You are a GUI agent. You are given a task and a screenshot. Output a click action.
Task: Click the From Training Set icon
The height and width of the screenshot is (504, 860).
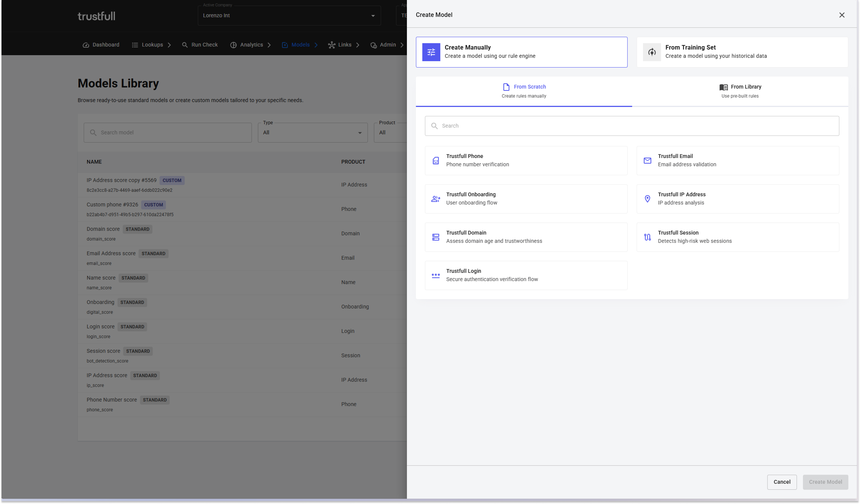[x=651, y=52]
